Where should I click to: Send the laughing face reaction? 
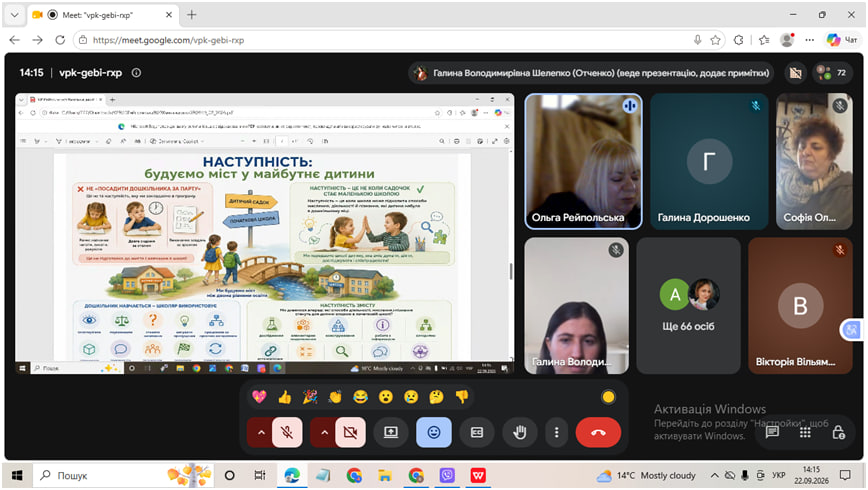click(360, 396)
